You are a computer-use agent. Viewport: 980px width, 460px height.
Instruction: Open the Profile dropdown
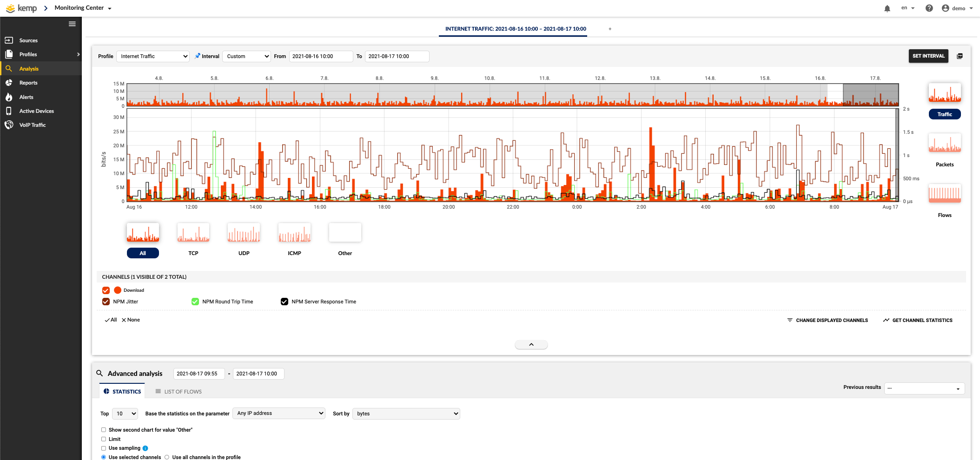pos(152,56)
